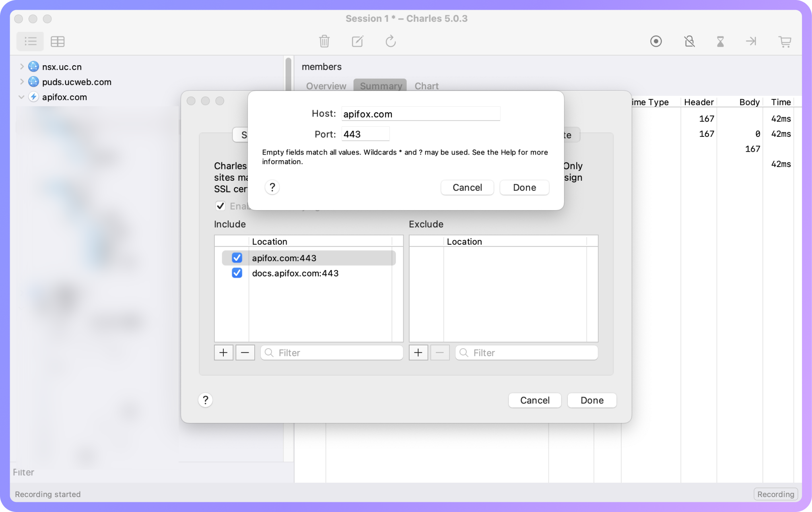Expand the puds.ucweb.com host node
Viewport: 812px width, 512px height.
click(22, 82)
